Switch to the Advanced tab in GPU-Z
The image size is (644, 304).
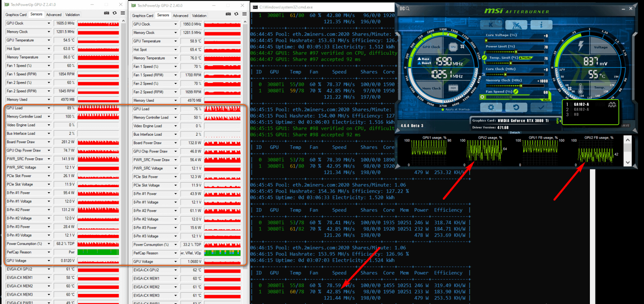54,14
